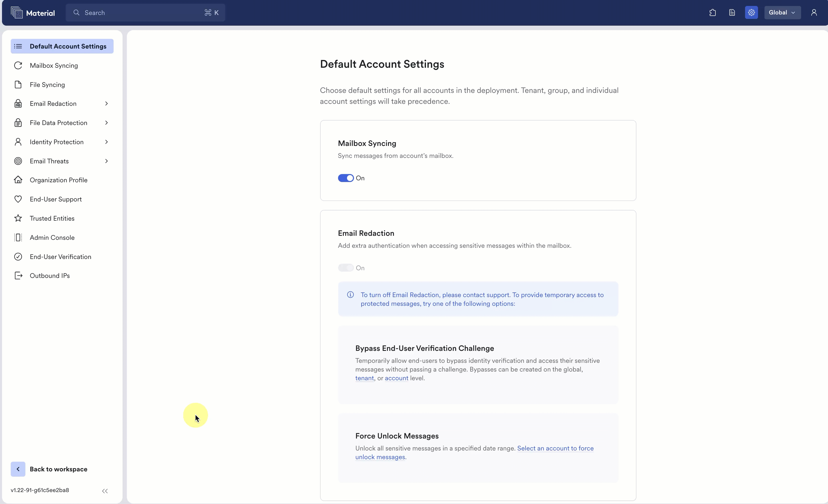This screenshot has width=828, height=504.
Task: Click the Default Account Settings page title
Action: pyautogui.click(x=382, y=64)
